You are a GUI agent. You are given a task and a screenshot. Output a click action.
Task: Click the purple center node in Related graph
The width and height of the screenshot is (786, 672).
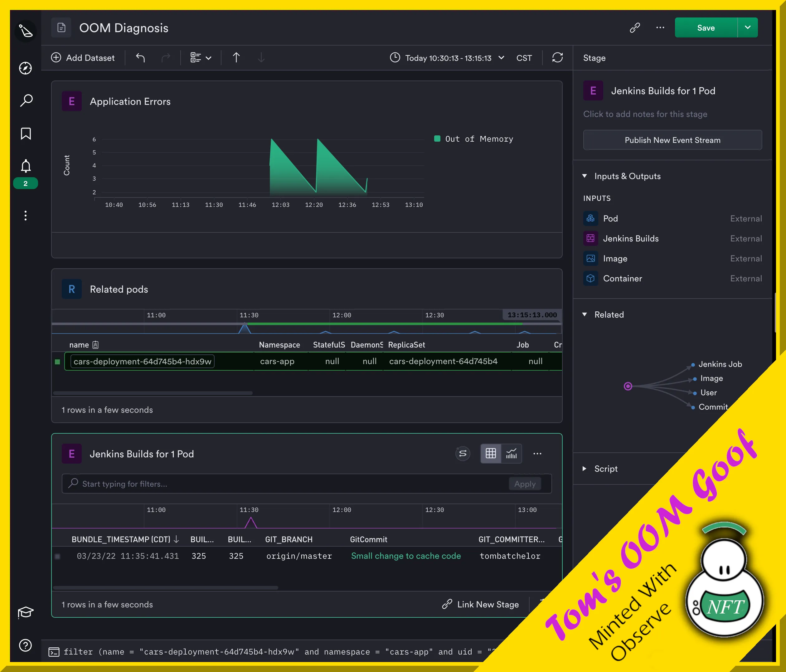click(x=628, y=386)
